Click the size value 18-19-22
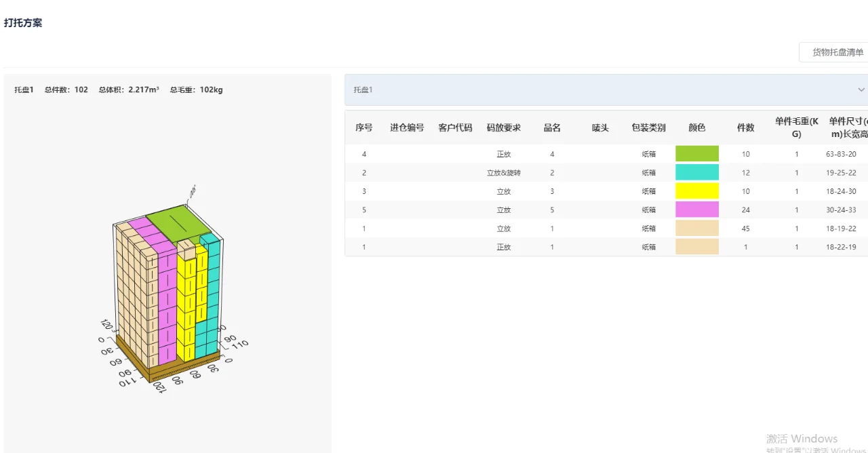 pyautogui.click(x=841, y=229)
